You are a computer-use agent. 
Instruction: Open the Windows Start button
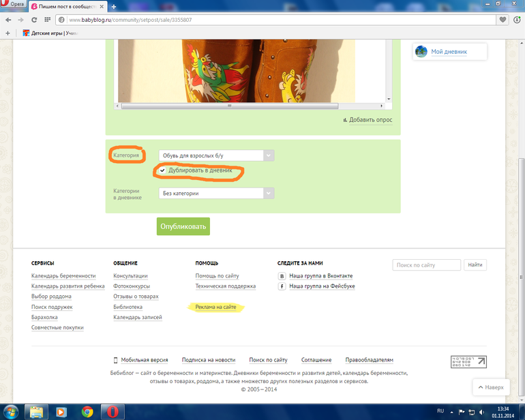tap(10, 412)
